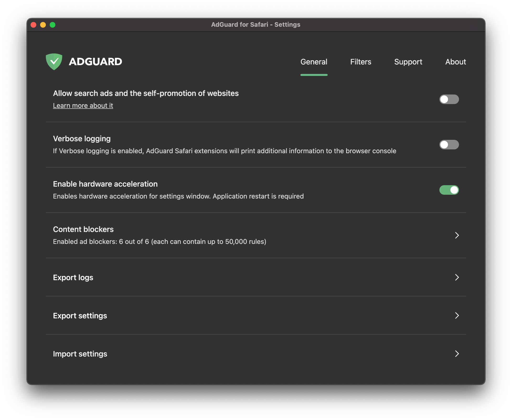This screenshot has width=512, height=420.
Task: Open the Support tab
Action: pyautogui.click(x=408, y=62)
